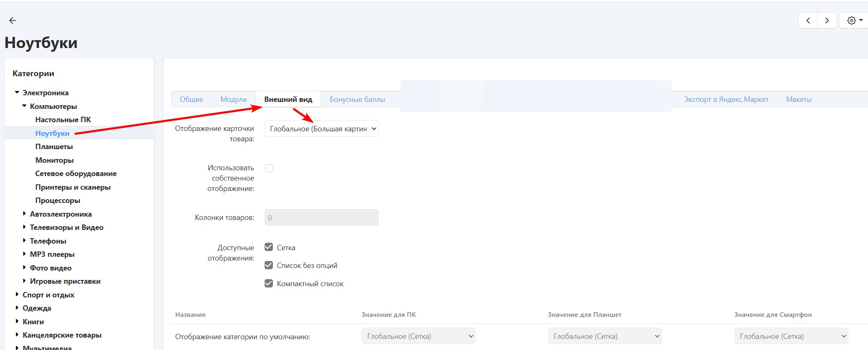Open the Экспорт в Яндекс.Маркет tab
Viewport: 868px width, 350px height.
(726, 99)
